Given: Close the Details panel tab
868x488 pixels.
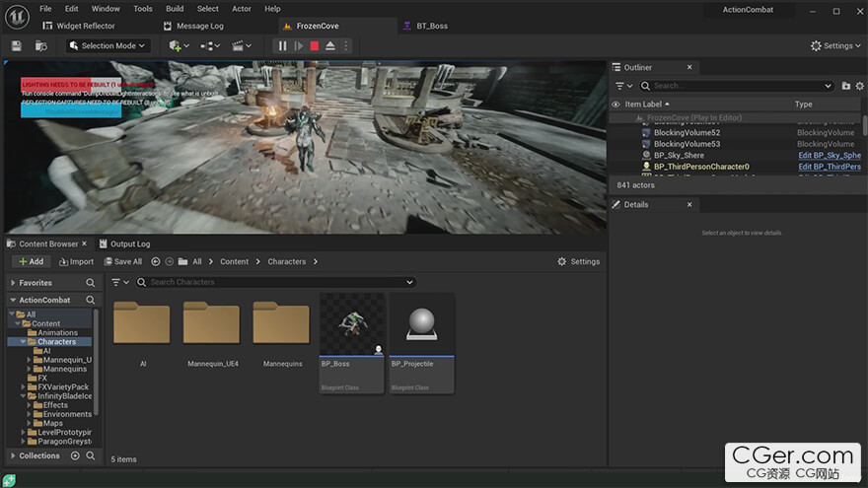Looking at the screenshot, I should coord(689,204).
